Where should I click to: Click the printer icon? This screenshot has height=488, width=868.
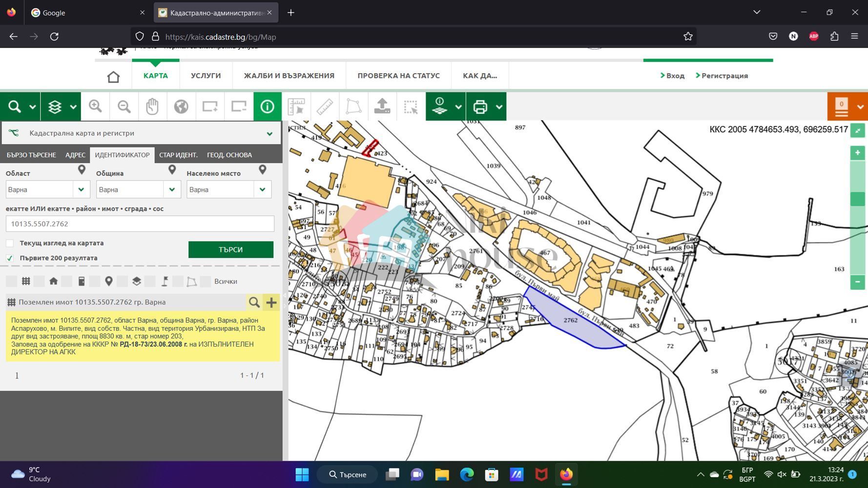[x=480, y=106]
